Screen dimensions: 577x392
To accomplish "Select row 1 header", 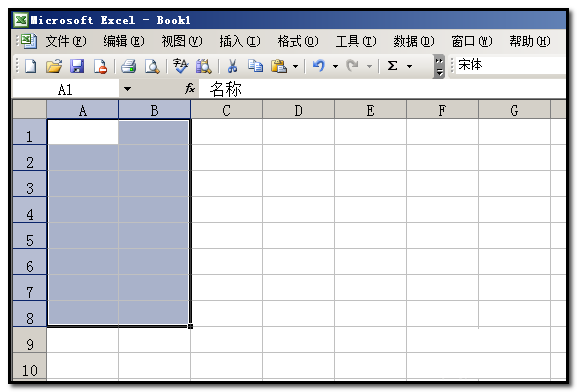I will pos(29,132).
